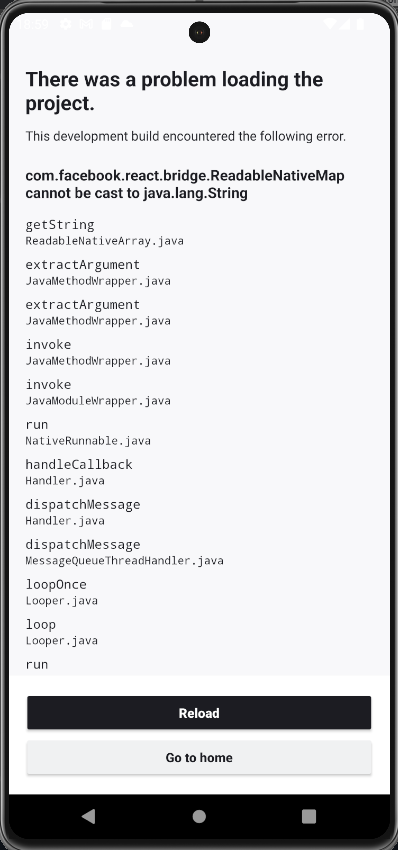
Task: Tap the battery icon in status bar
Action: (x=360, y=24)
